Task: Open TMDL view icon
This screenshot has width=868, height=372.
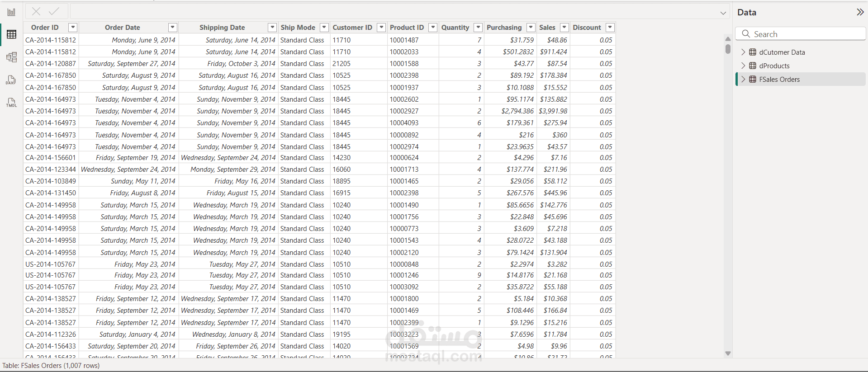Action: click(11, 103)
